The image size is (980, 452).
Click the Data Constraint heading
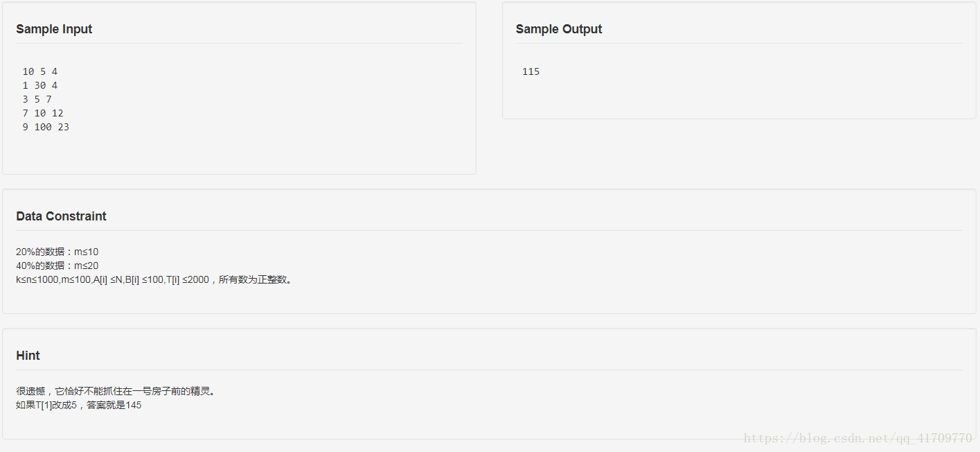point(61,216)
